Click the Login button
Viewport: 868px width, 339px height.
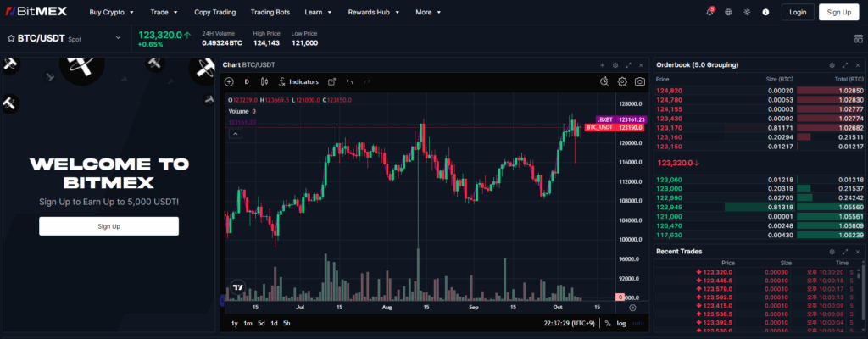[797, 12]
